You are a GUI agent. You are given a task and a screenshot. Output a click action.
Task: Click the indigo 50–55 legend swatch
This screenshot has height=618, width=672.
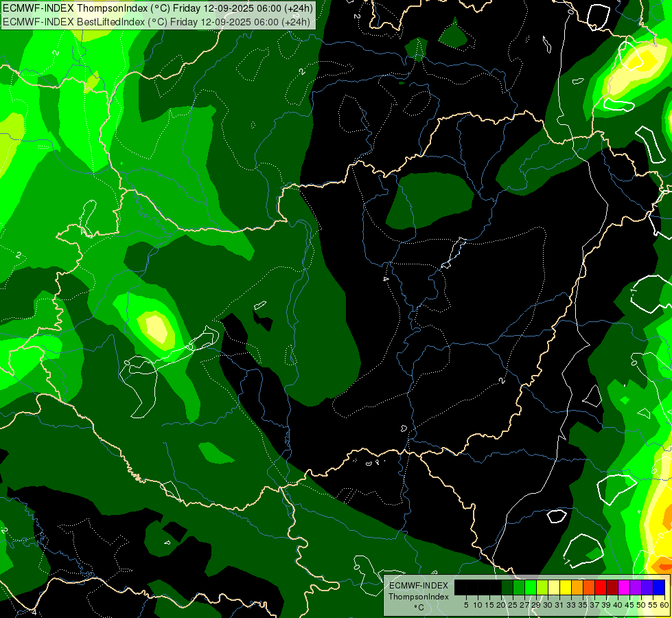pyautogui.click(x=647, y=587)
